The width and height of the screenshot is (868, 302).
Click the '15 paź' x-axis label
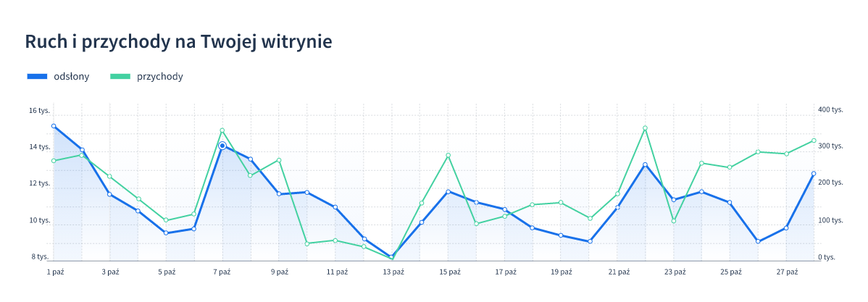(x=449, y=272)
